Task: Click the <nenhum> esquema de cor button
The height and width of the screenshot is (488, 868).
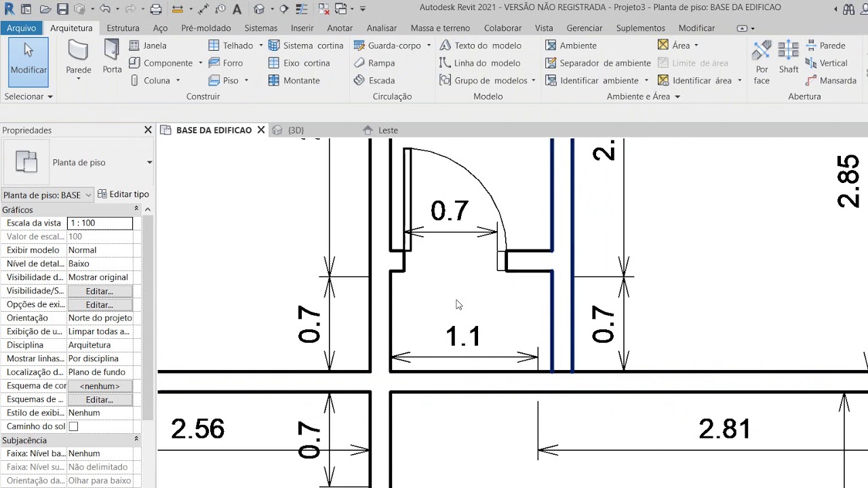Action: coord(100,386)
